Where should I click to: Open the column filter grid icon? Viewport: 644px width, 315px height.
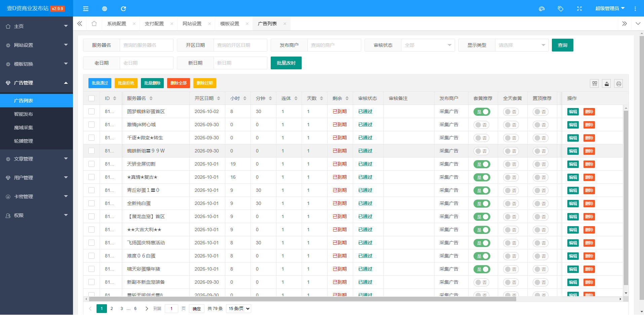pyautogui.click(x=595, y=83)
